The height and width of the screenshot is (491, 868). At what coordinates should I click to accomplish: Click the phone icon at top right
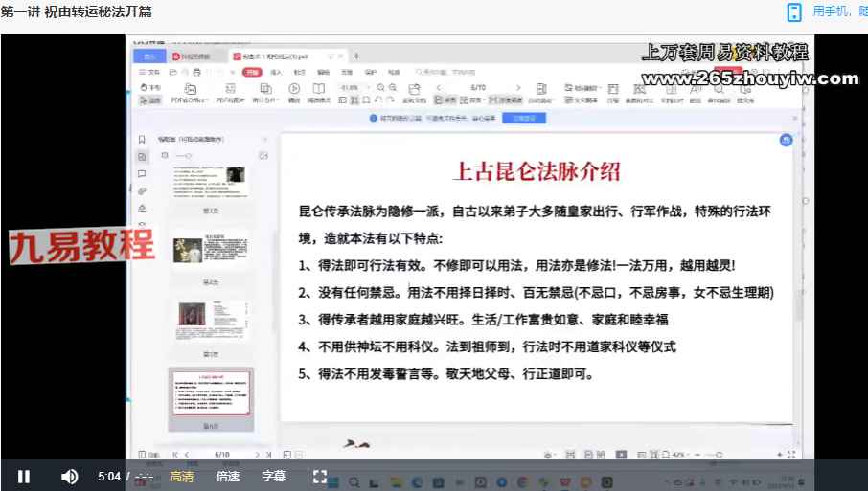coord(794,11)
